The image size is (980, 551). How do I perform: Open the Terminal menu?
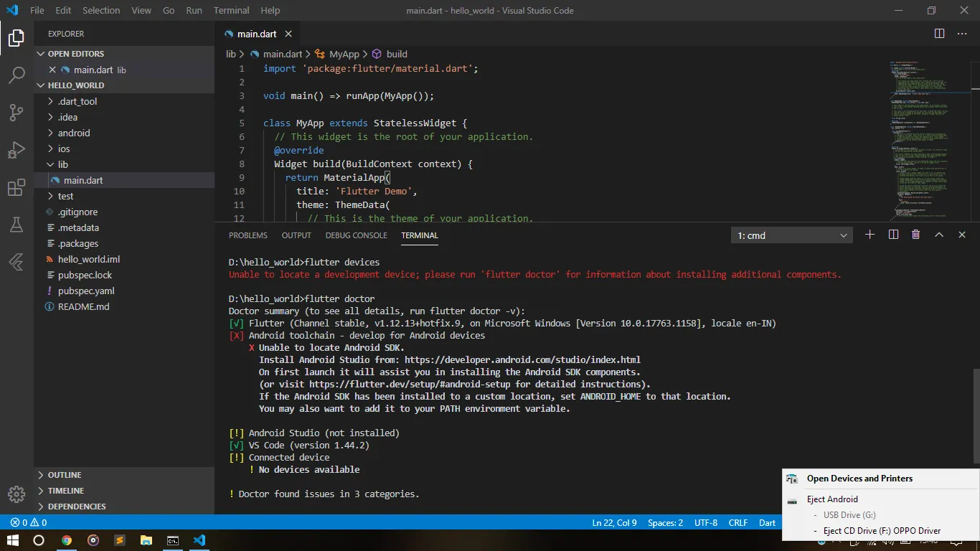pos(231,11)
